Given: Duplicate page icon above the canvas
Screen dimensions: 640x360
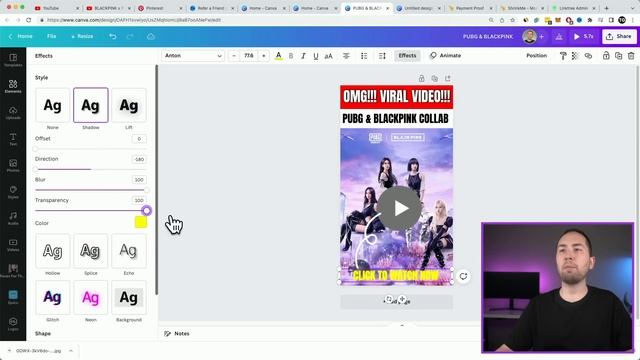Looking at the screenshot, I should [x=435, y=78].
